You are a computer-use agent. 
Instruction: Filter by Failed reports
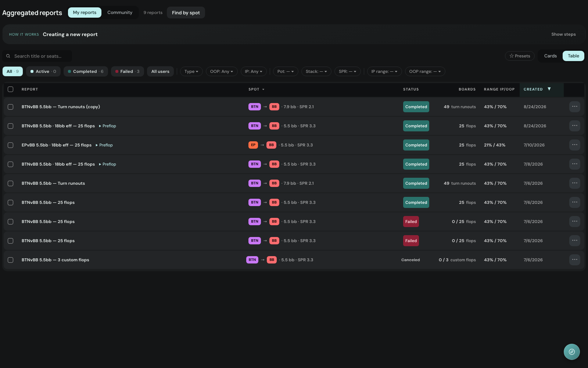[127, 71]
